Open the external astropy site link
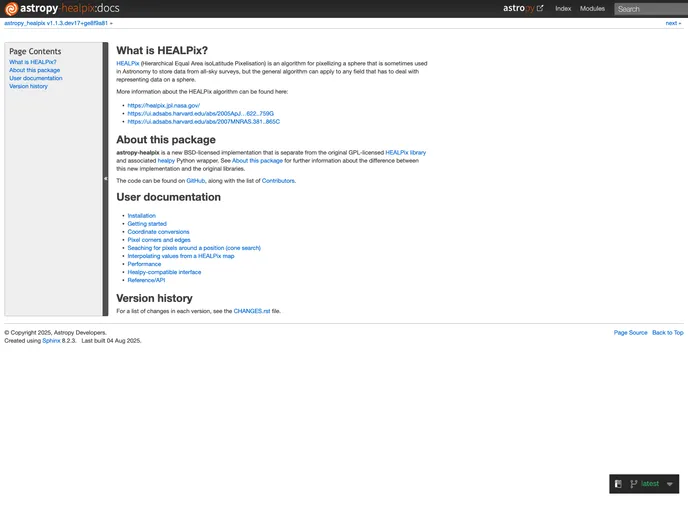 coord(523,8)
